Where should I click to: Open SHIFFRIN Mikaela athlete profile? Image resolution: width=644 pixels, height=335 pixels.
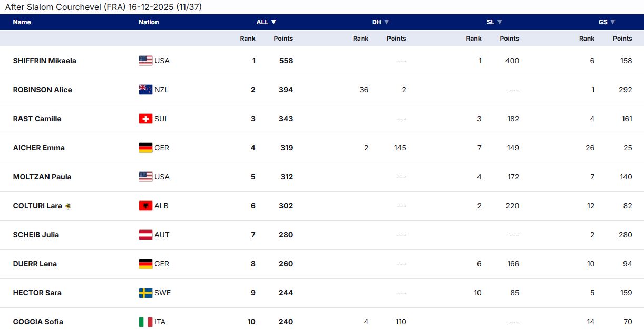[45, 61]
